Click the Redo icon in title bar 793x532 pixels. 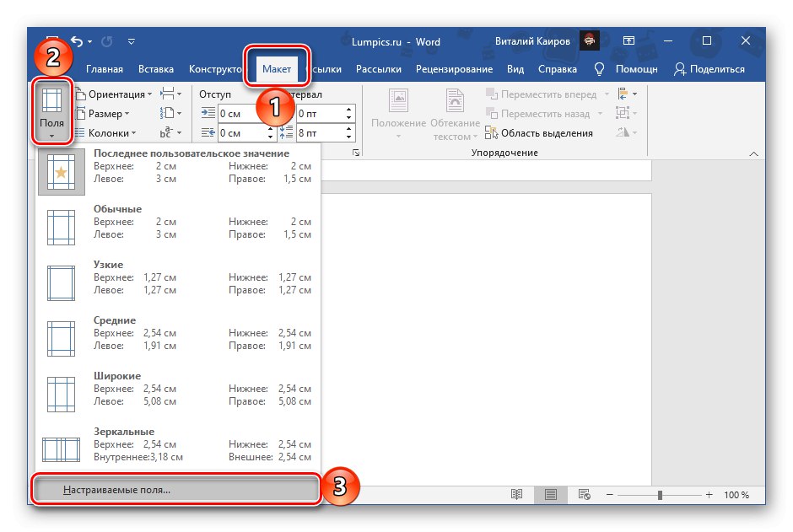[x=106, y=41]
